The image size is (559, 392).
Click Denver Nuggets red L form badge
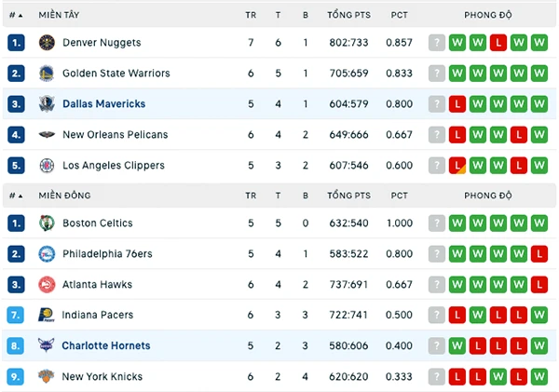[498, 43]
